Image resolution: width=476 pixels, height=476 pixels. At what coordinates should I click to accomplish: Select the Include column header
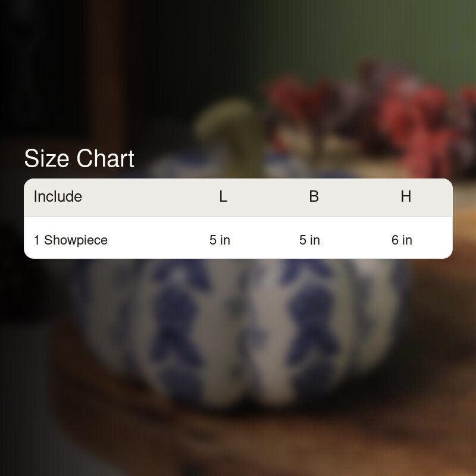58,196
